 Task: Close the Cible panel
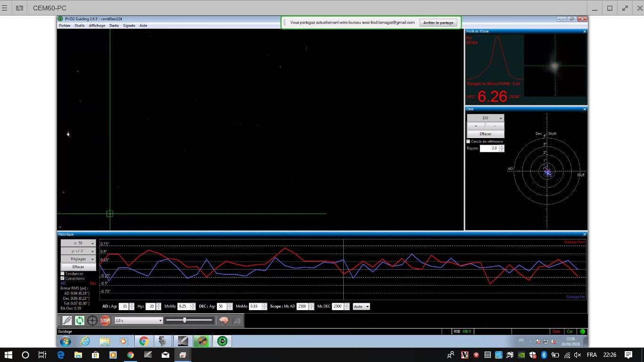coord(585,109)
